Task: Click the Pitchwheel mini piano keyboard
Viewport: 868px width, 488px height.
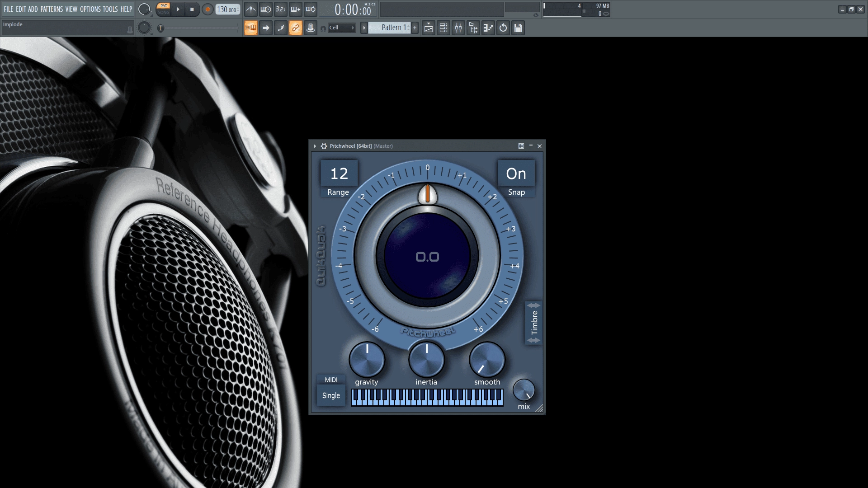Action: (427, 398)
